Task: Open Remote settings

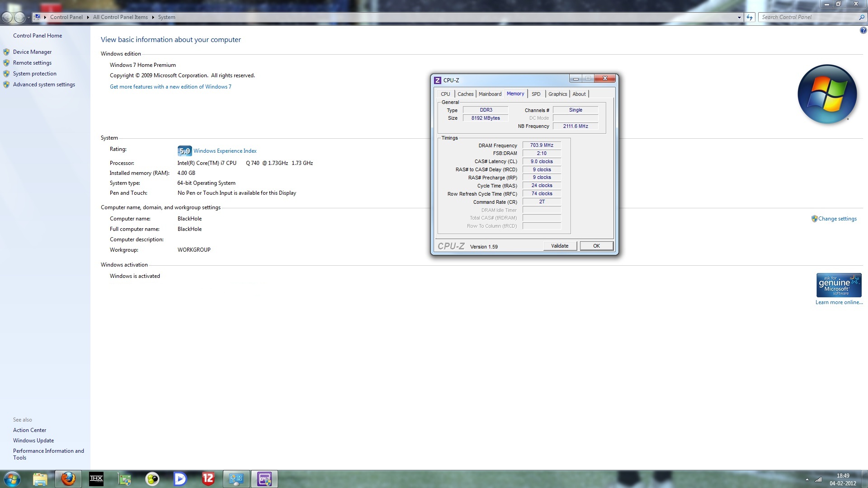Action: point(32,63)
